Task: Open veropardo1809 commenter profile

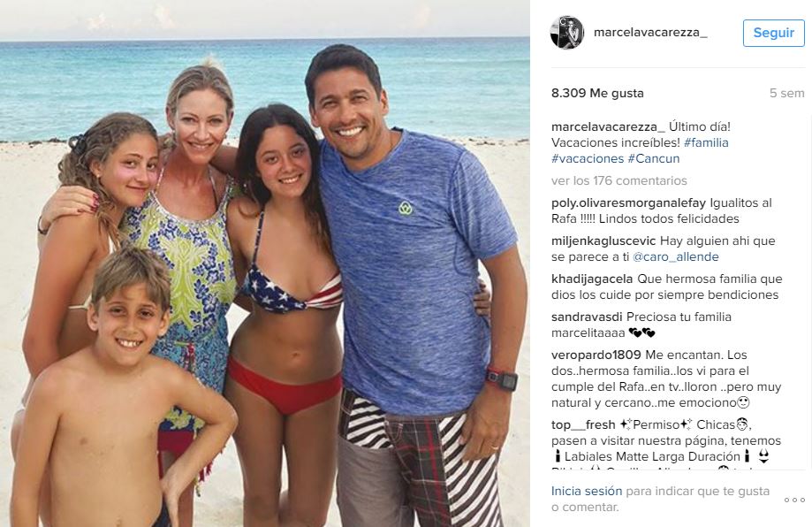Action: click(x=596, y=355)
